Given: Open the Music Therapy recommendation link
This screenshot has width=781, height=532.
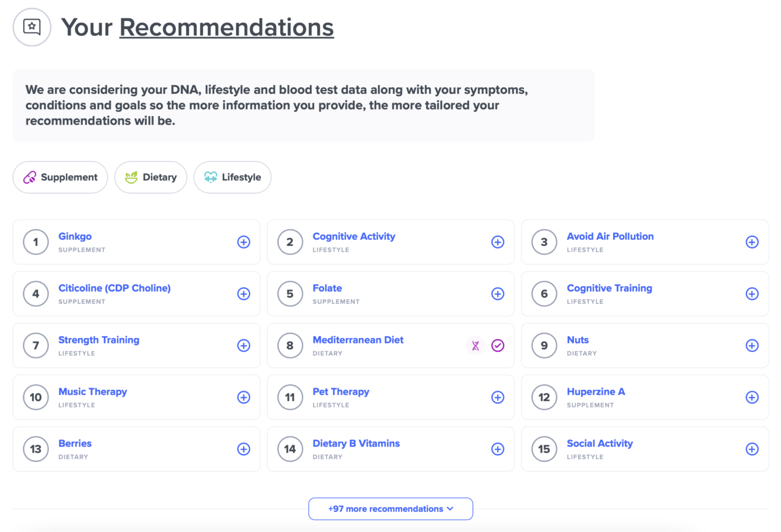Looking at the screenshot, I should coord(93,392).
